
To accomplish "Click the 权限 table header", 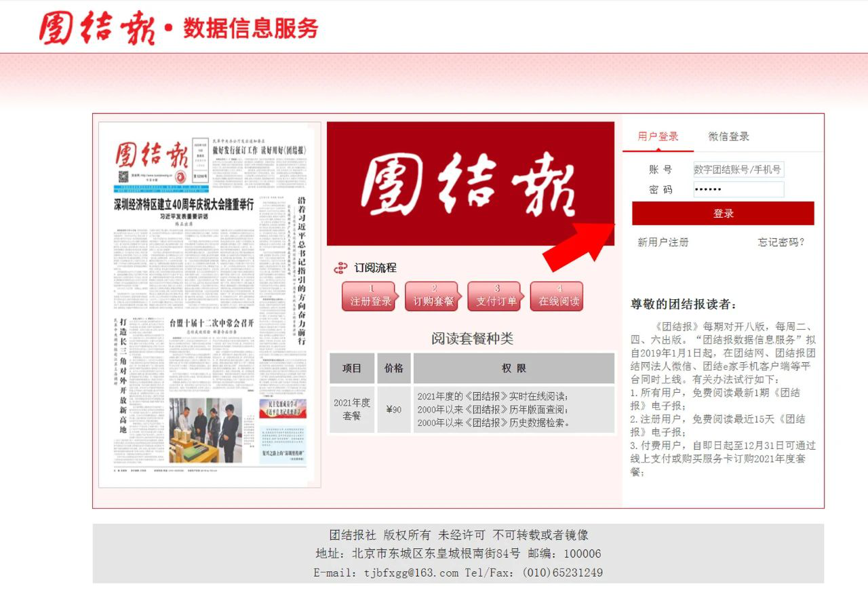I will [514, 368].
